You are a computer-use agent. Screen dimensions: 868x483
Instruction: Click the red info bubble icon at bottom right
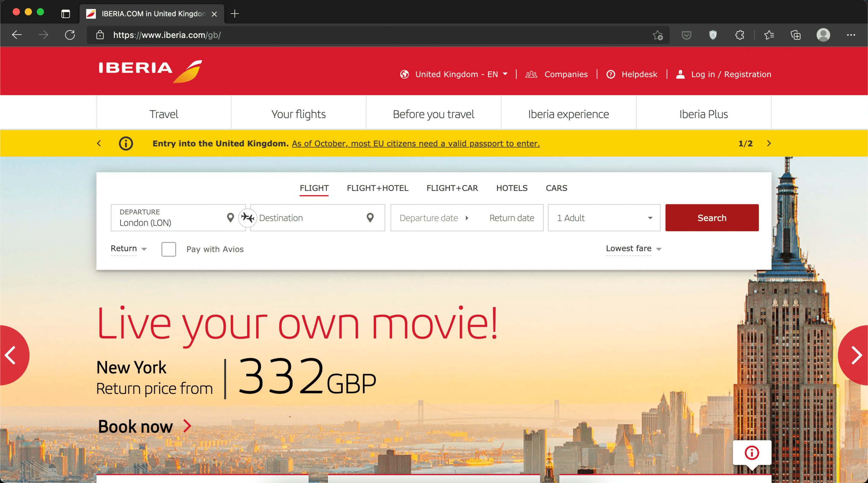pos(752,453)
